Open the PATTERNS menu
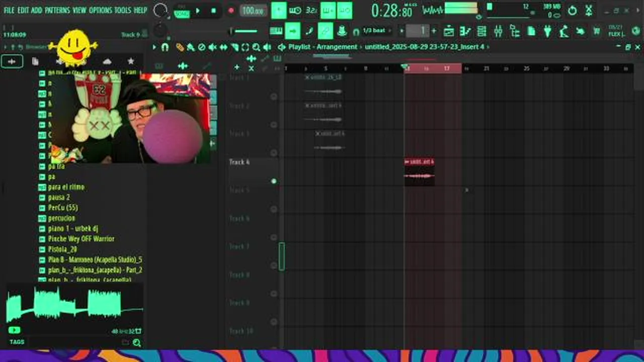 click(x=57, y=10)
